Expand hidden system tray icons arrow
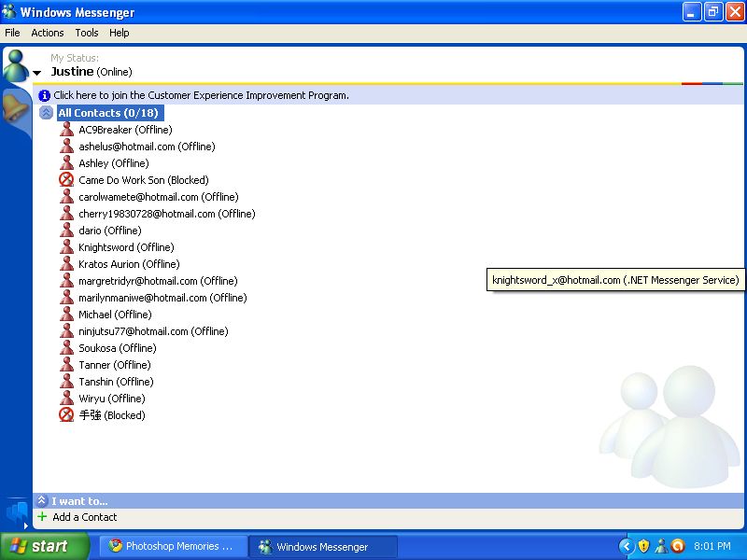 627,546
